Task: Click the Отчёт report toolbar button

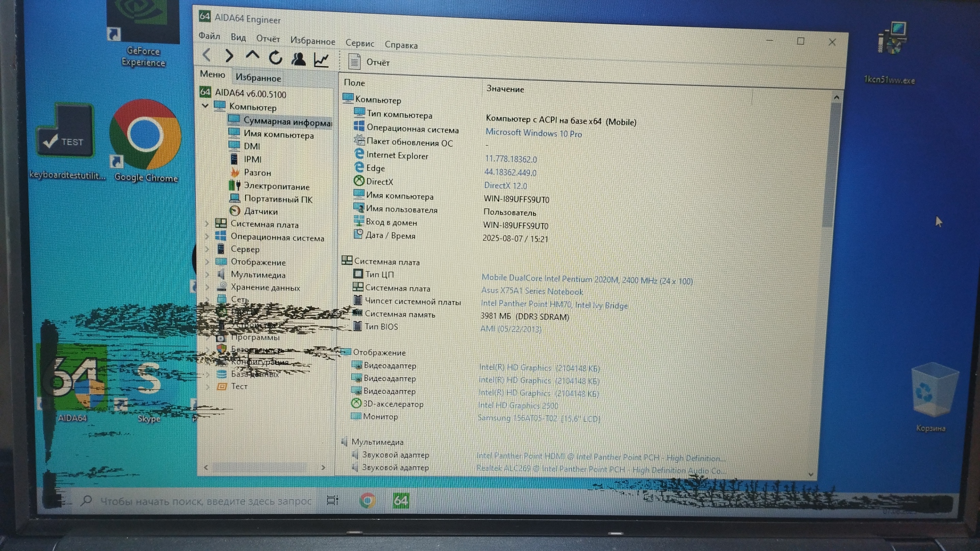Action: tap(369, 62)
